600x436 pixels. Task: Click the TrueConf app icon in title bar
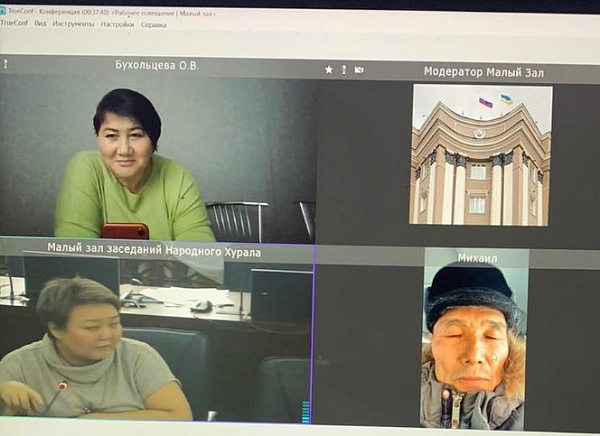click(x=4, y=7)
